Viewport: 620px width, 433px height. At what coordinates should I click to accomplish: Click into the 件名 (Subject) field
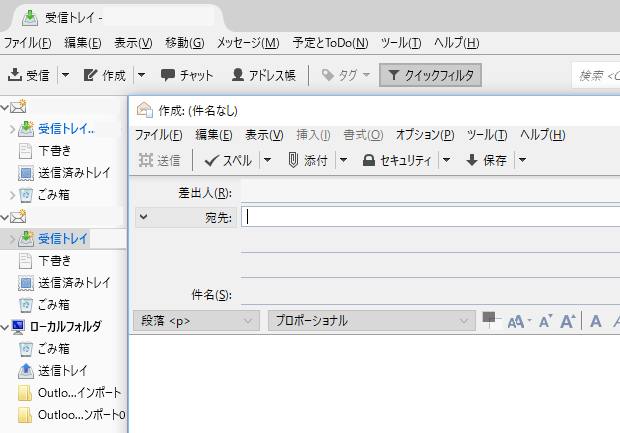tap(430, 294)
